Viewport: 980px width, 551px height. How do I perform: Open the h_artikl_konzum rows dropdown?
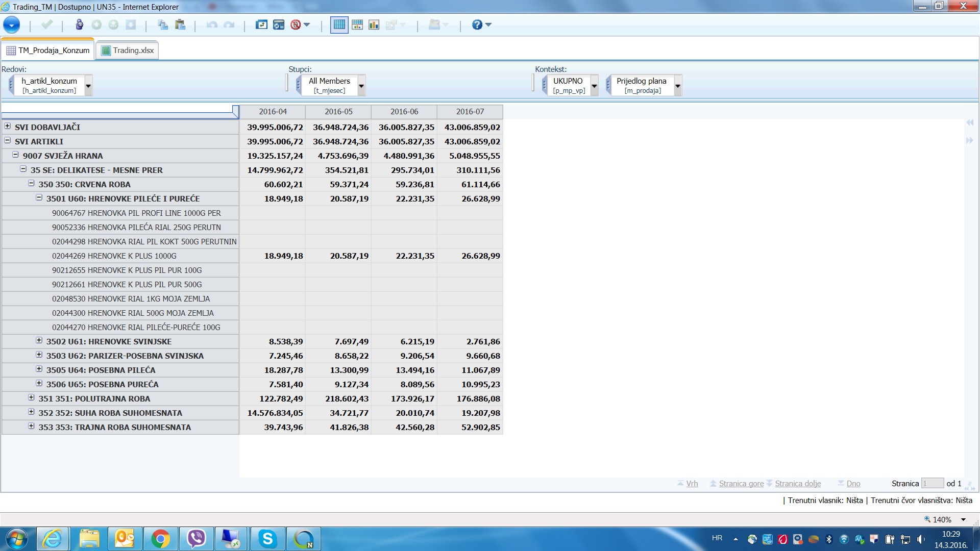[x=88, y=86]
